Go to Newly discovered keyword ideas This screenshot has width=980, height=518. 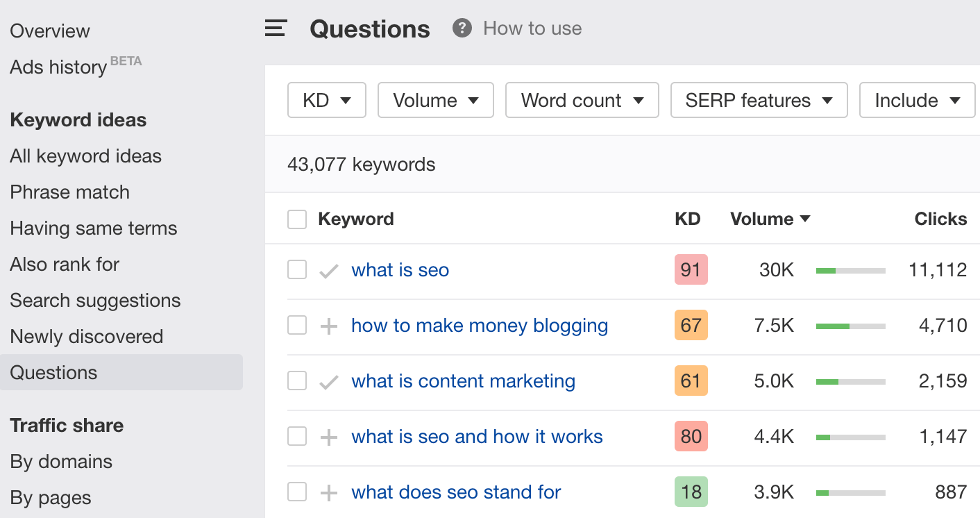(x=86, y=337)
